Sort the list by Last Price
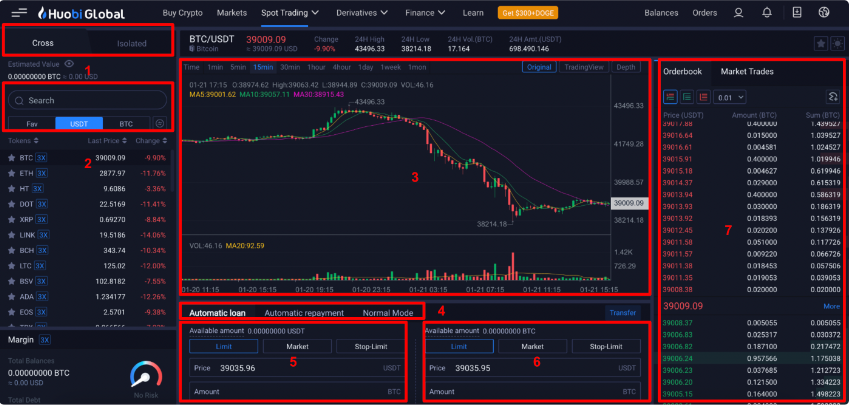 (107, 141)
